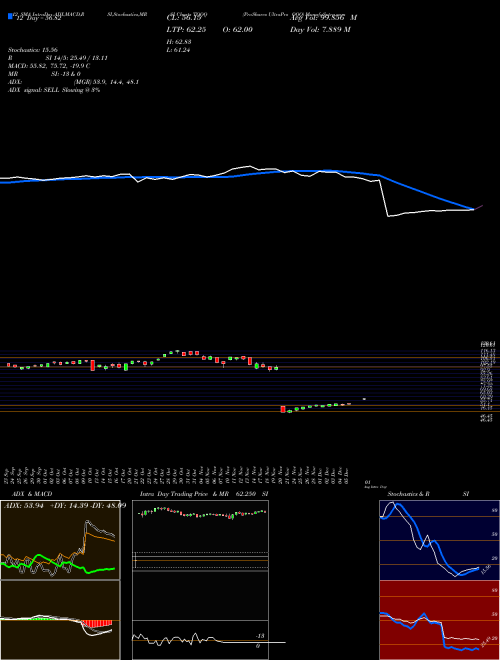Viewport: 500px width, 660px height.
Task: Click the ADX line chart panel
Action: (60, 540)
